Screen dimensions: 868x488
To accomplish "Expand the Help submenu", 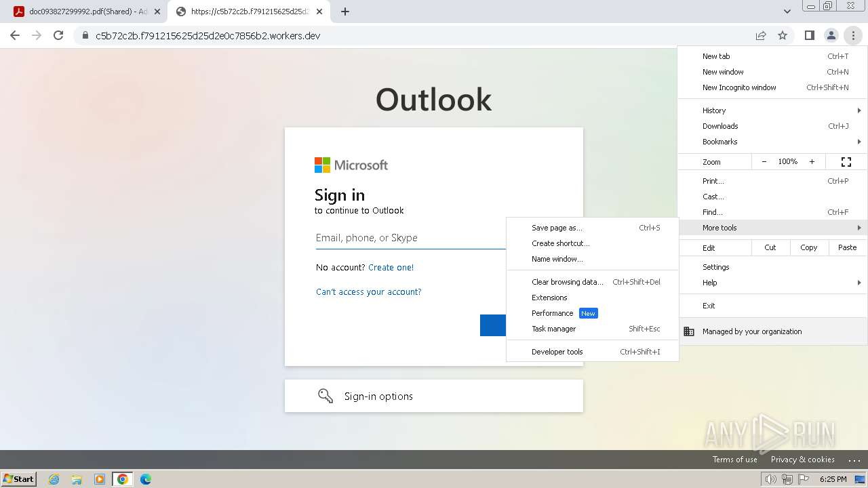I will pyautogui.click(x=773, y=283).
